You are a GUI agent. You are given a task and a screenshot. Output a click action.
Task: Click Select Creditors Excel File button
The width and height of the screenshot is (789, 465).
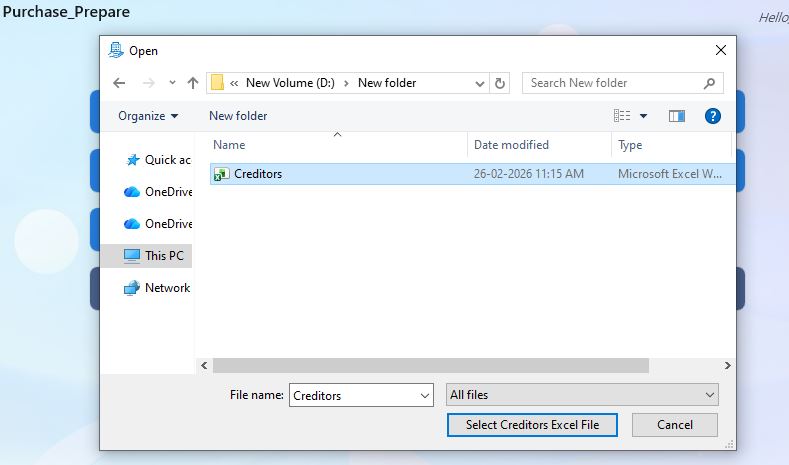(532, 425)
